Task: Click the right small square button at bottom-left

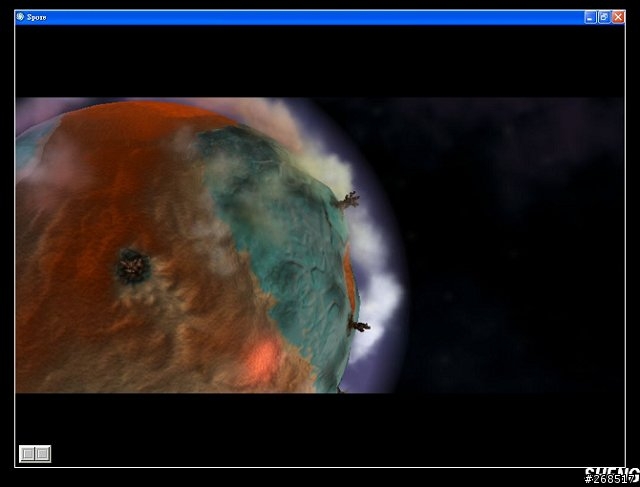Action: pyautogui.click(x=42, y=454)
